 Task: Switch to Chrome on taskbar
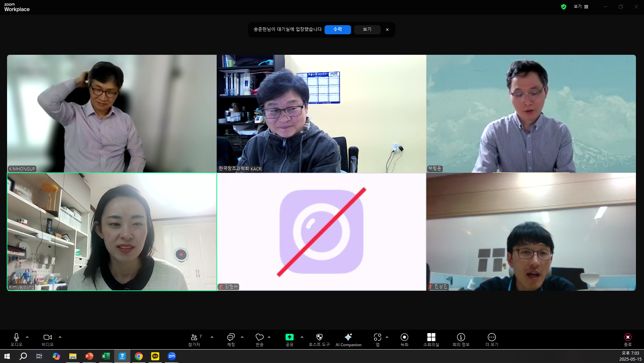pyautogui.click(x=139, y=356)
